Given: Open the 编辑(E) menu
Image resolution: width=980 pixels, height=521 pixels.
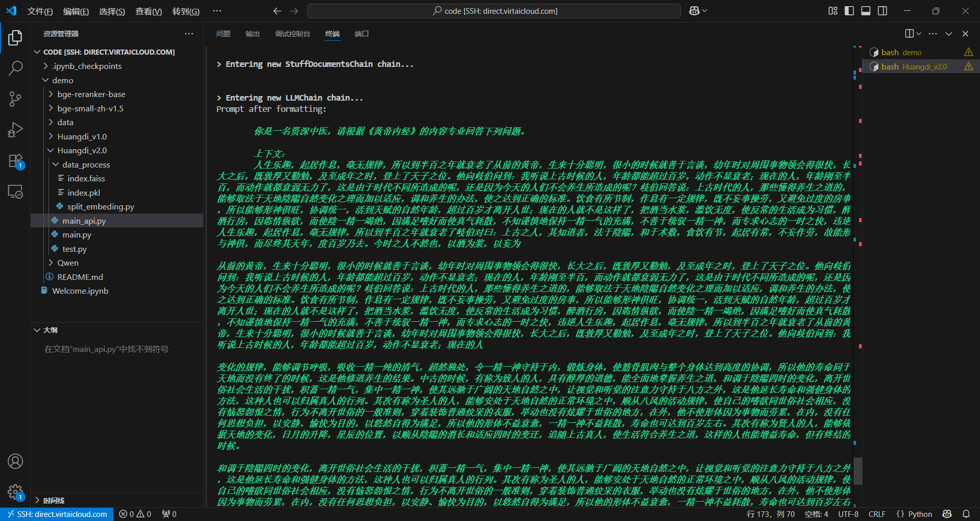Looking at the screenshot, I should click(x=76, y=11).
